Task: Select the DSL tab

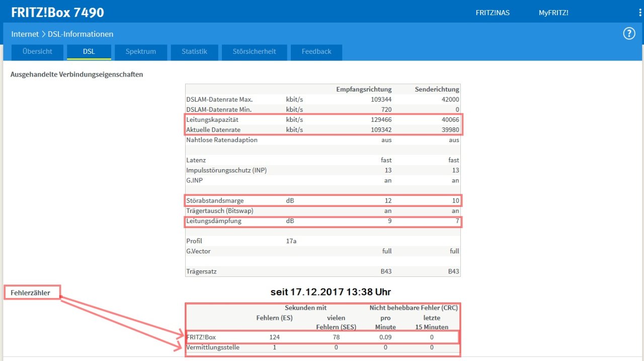Action: (x=89, y=51)
